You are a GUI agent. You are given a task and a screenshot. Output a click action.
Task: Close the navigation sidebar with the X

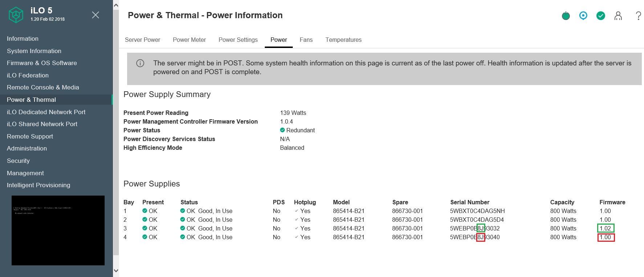click(x=96, y=15)
